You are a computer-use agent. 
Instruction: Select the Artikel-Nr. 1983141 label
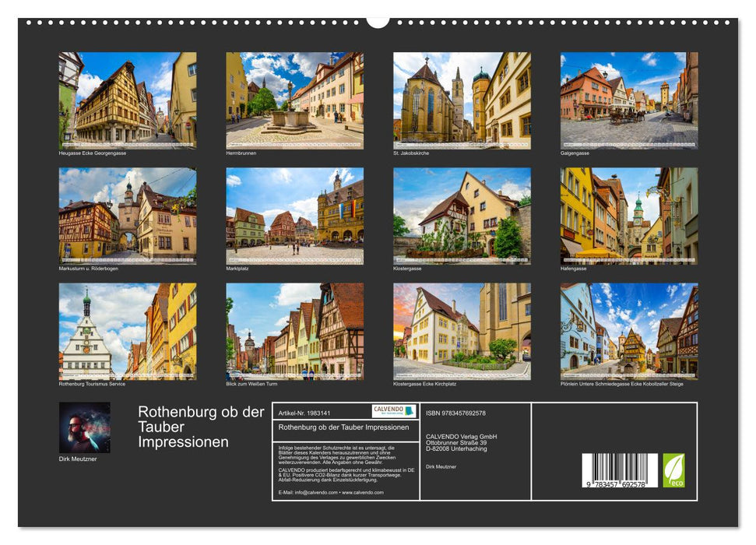coord(306,413)
